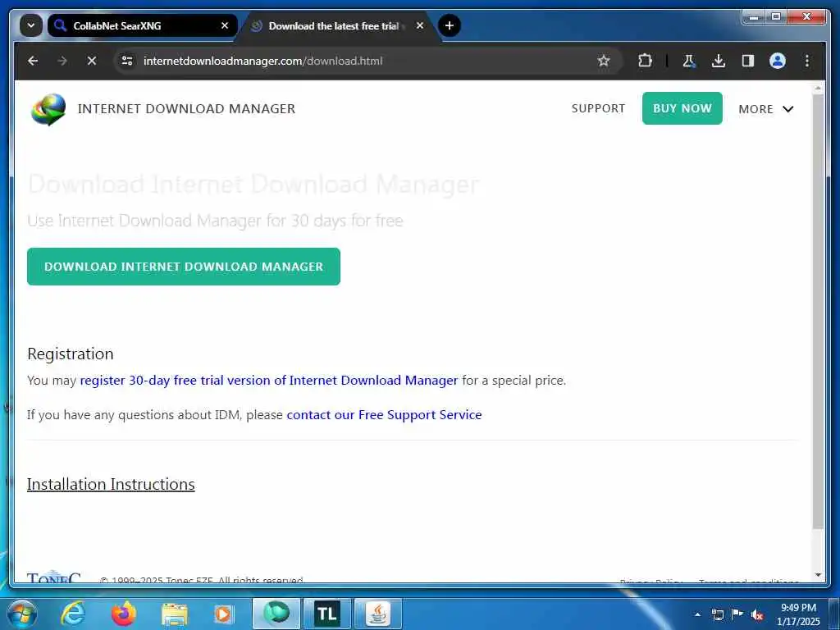Click the Tonec logo in the footer

coord(53,577)
